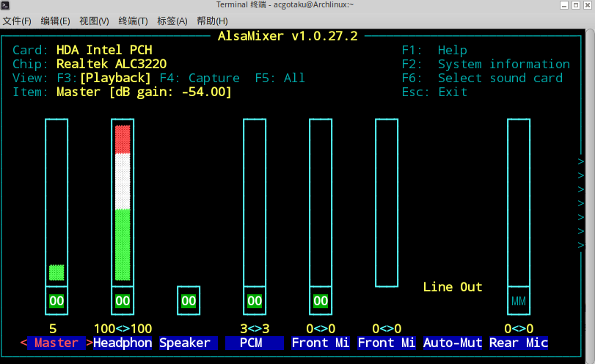
Task: Click the Esc: Exit hint
Action: point(434,92)
